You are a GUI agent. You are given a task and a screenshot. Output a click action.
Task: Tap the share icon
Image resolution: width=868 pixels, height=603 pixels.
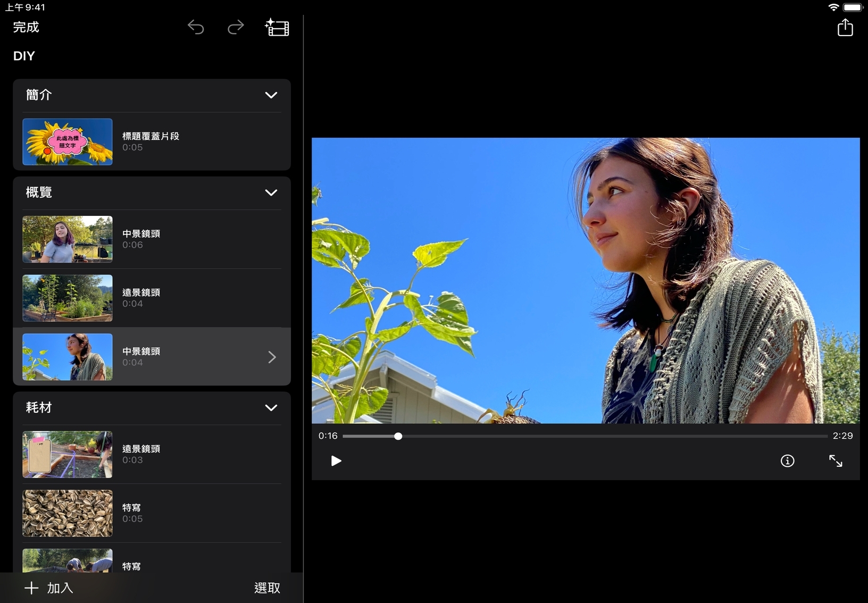tap(845, 27)
